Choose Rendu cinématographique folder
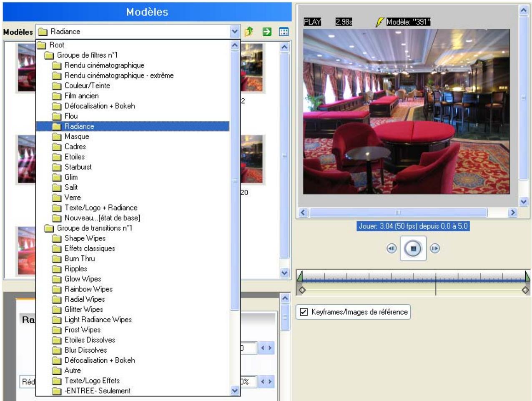This screenshot has width=532, height=401. click(x=98, y=65)
